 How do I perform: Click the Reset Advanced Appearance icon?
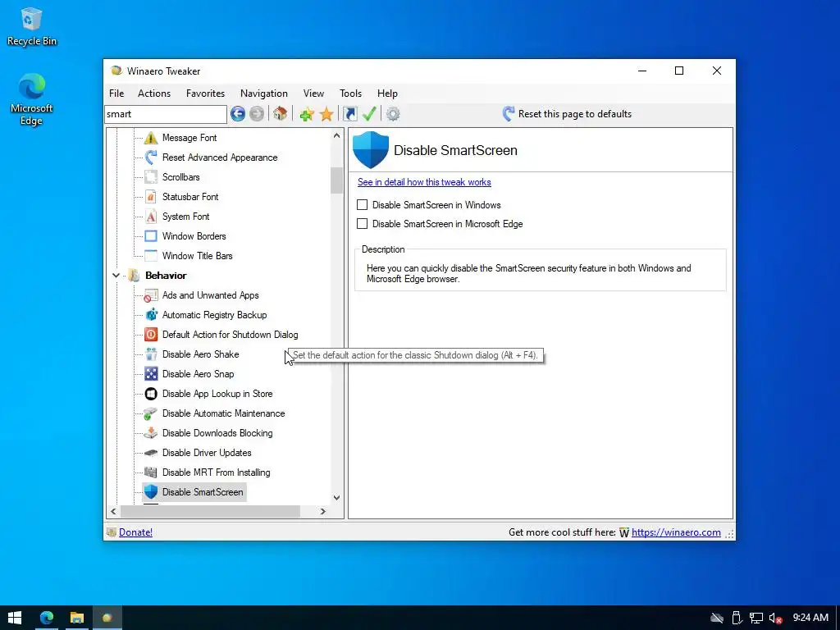[x=151, y=157]
